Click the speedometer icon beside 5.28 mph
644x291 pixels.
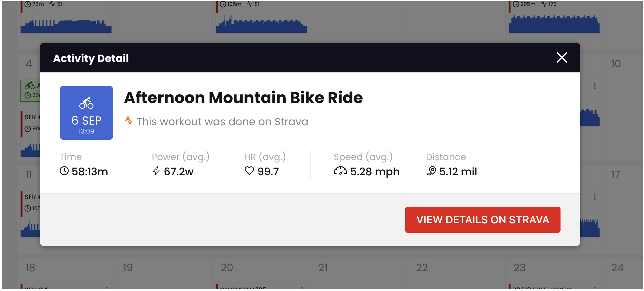point(340,171)
